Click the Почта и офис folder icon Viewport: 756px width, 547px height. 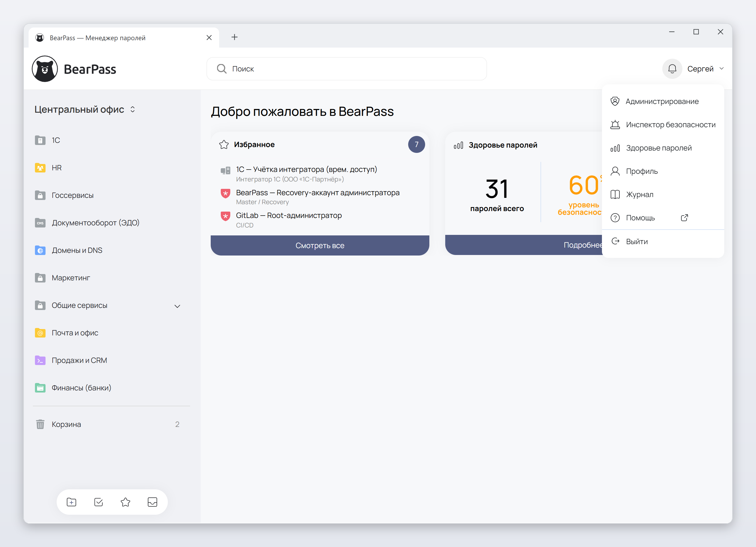coord(40,333)
